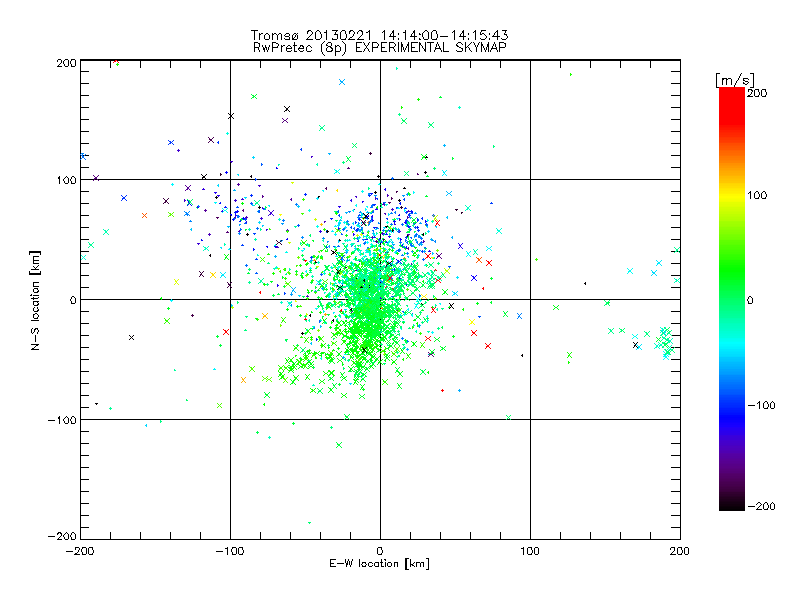
Task: Click y-axis tick label "200"
Action: tap(66, 63)
